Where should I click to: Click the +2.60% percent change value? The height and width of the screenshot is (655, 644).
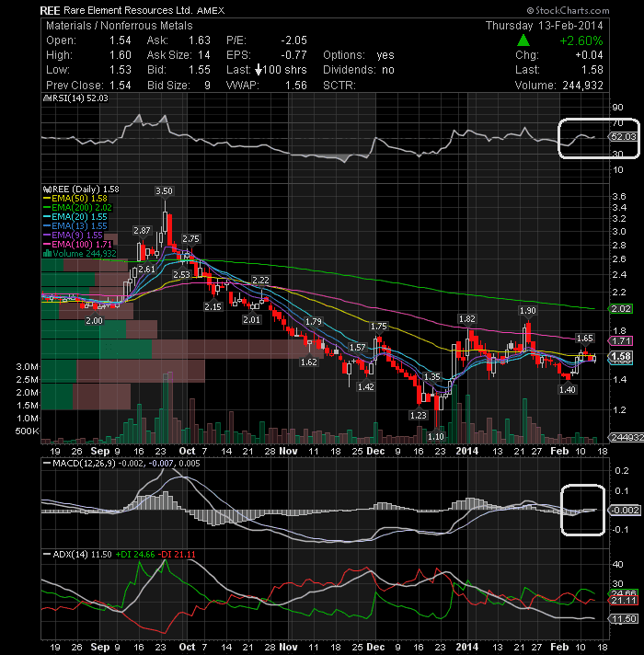581,40
